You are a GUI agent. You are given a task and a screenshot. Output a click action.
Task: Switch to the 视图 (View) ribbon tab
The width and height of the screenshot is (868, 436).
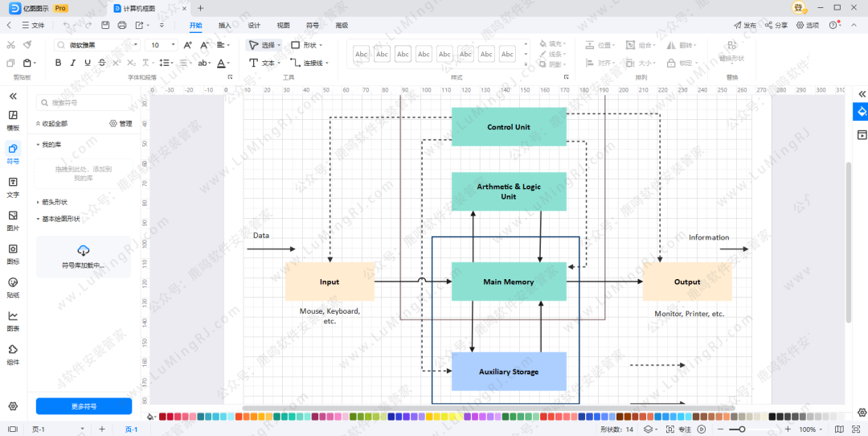point(283,26)
